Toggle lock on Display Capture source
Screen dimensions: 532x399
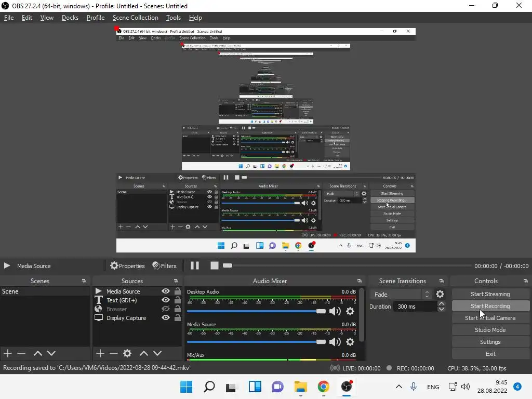pyautogui.click(x=178, y=317)
